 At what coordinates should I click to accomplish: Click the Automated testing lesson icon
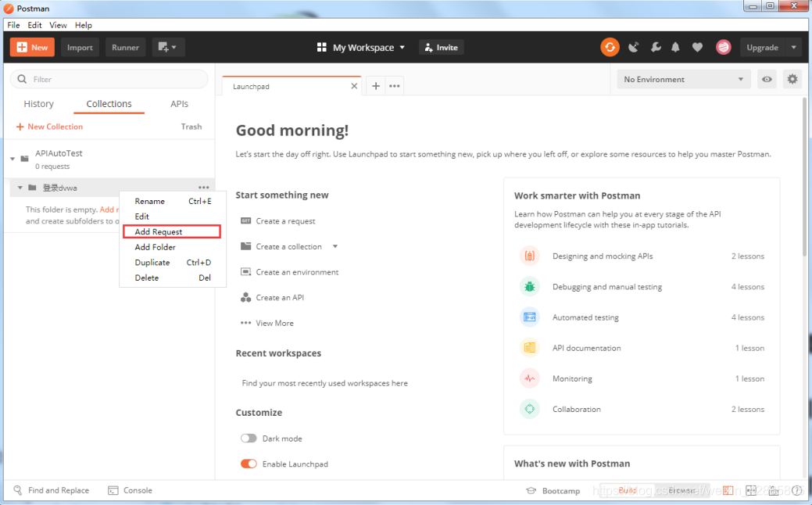click(529, 317)
